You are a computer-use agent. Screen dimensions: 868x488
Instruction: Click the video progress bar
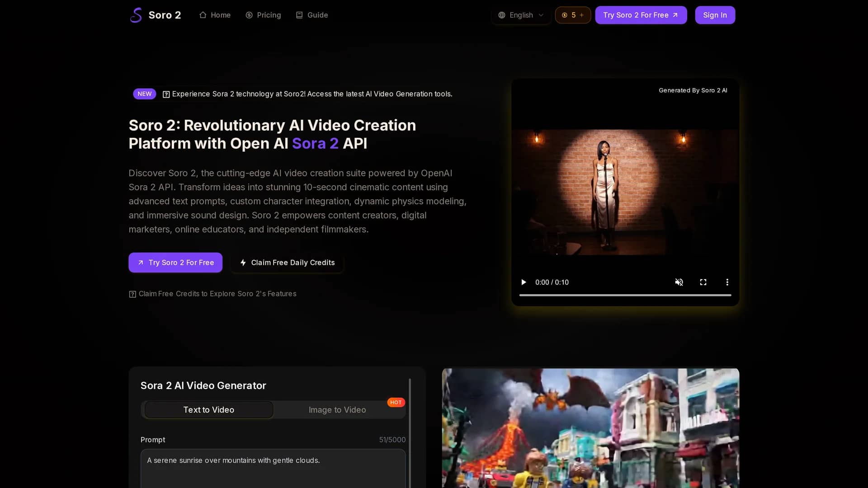[x=625, y=295]
